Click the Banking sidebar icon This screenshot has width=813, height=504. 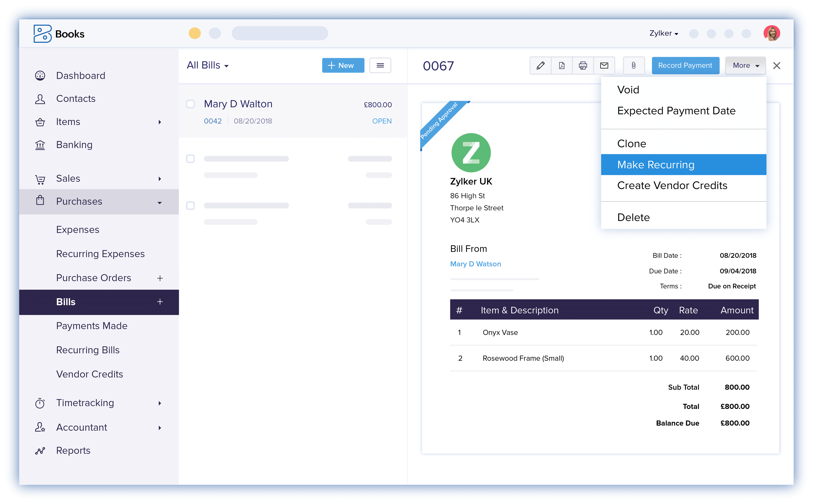tap(41, 145)
